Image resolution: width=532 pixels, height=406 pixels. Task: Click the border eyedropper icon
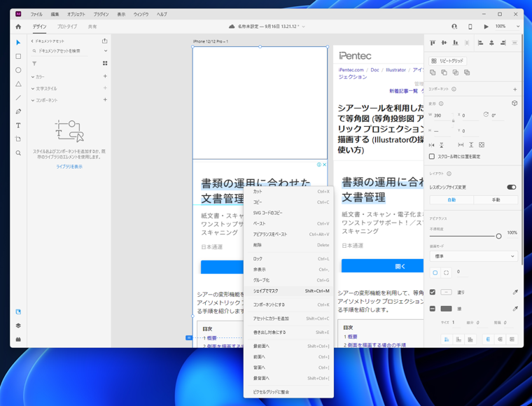click(x=515, y=309)
